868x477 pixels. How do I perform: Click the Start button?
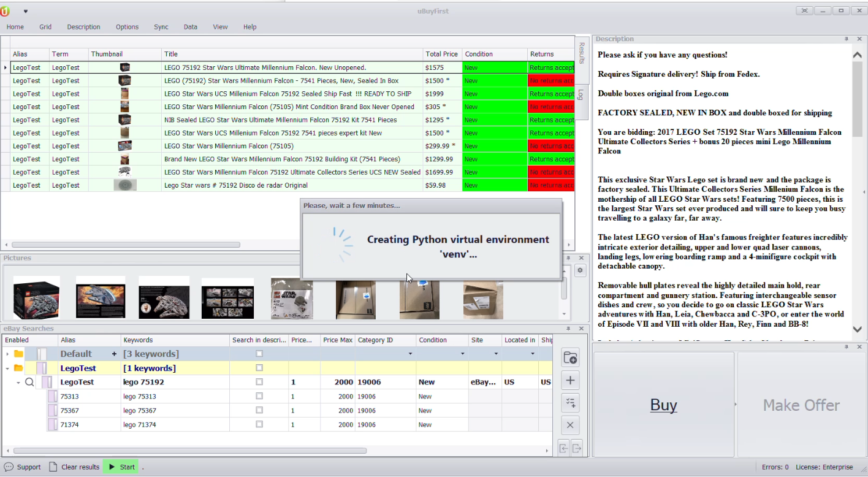[121, 467]
